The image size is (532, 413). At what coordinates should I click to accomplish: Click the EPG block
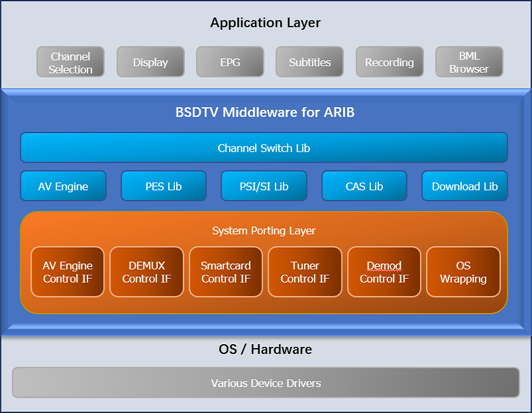tap(230, 62)
